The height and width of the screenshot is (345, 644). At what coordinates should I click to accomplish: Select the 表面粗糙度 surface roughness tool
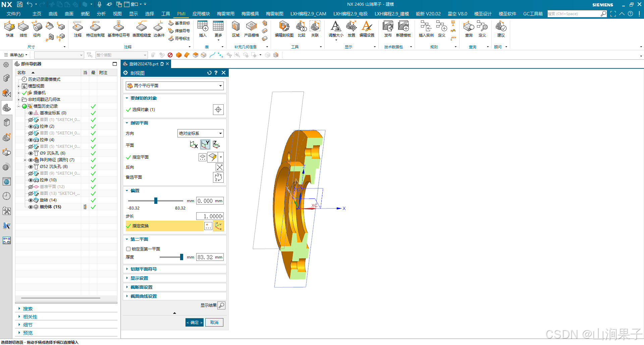click(142, 29)
